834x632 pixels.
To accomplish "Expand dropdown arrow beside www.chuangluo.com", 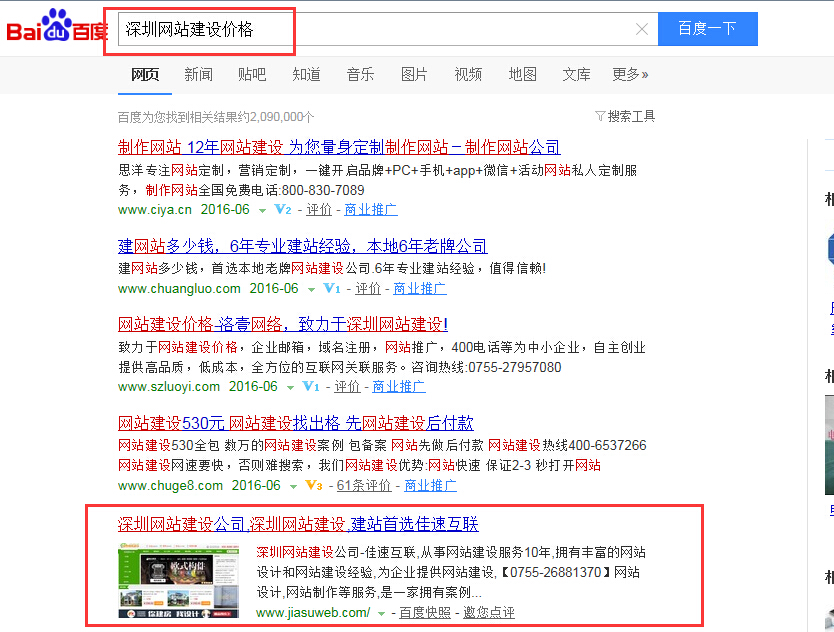I will point(311,289).
